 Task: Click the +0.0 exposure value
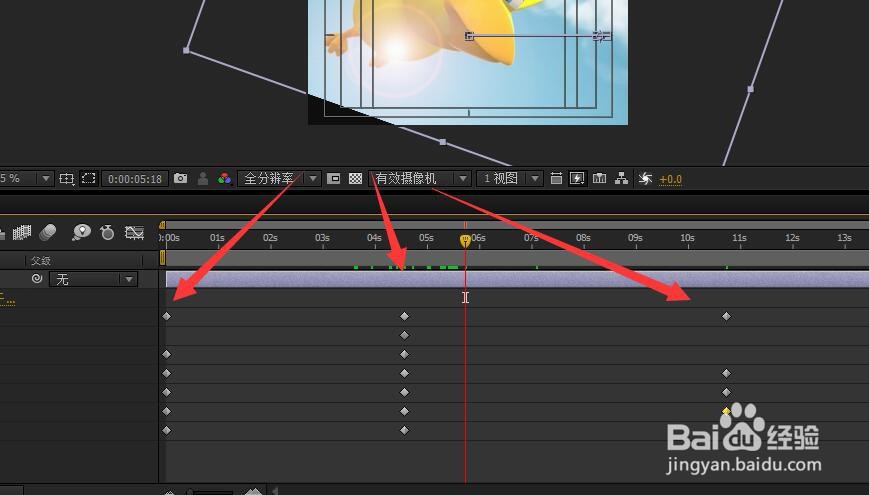671,179
